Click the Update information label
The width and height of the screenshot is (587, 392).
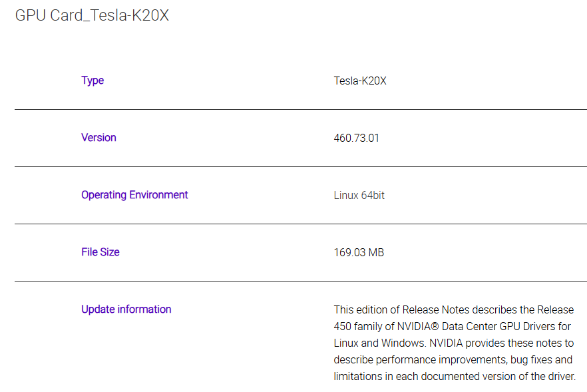(x=126, y=309)
